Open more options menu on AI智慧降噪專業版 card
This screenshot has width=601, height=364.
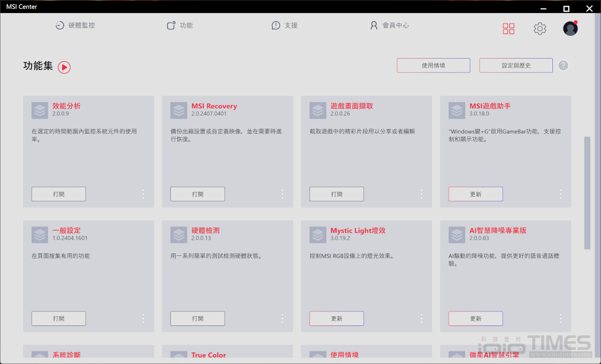(560, 318)
